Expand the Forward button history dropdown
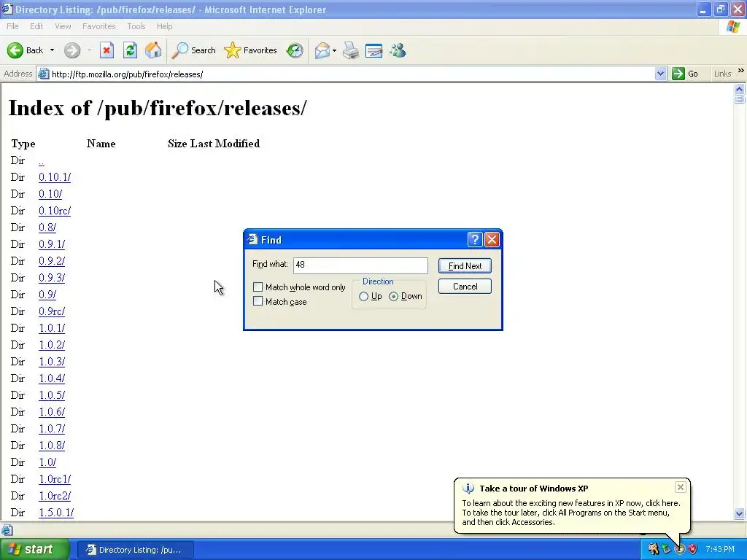 click(89, 50)
